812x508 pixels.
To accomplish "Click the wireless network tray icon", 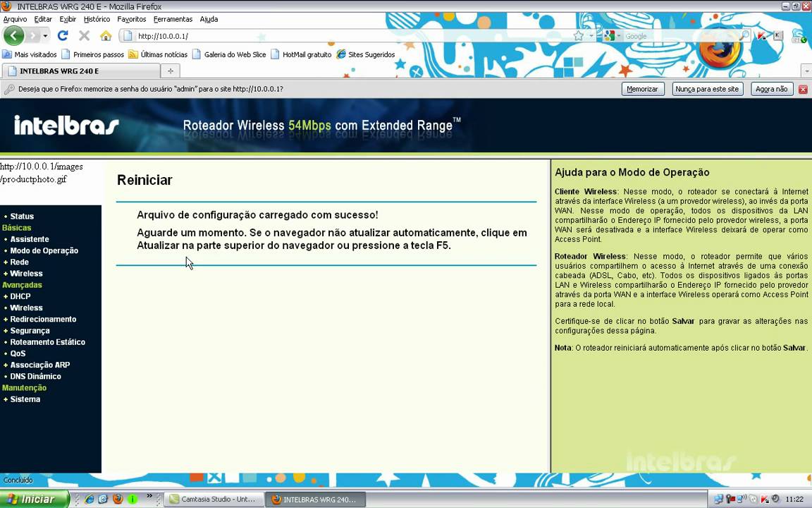I will click(x=742, y=500).
